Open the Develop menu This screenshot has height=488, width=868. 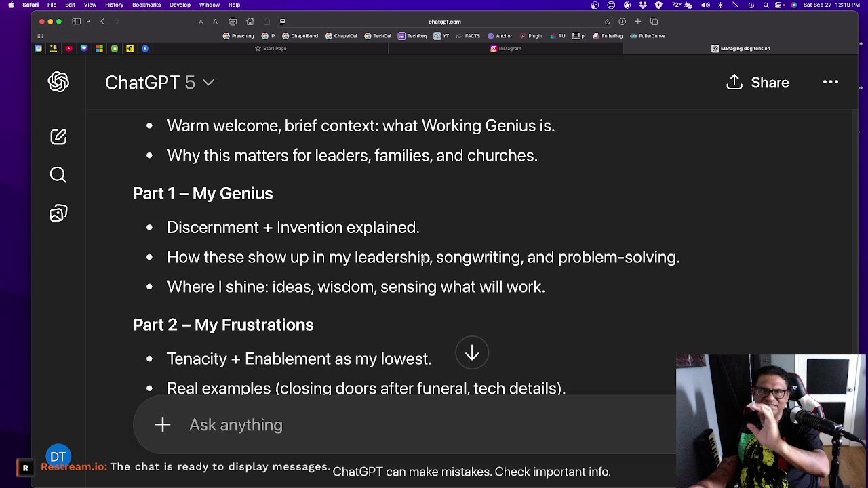pyautogui.click(x=180, y=5)
